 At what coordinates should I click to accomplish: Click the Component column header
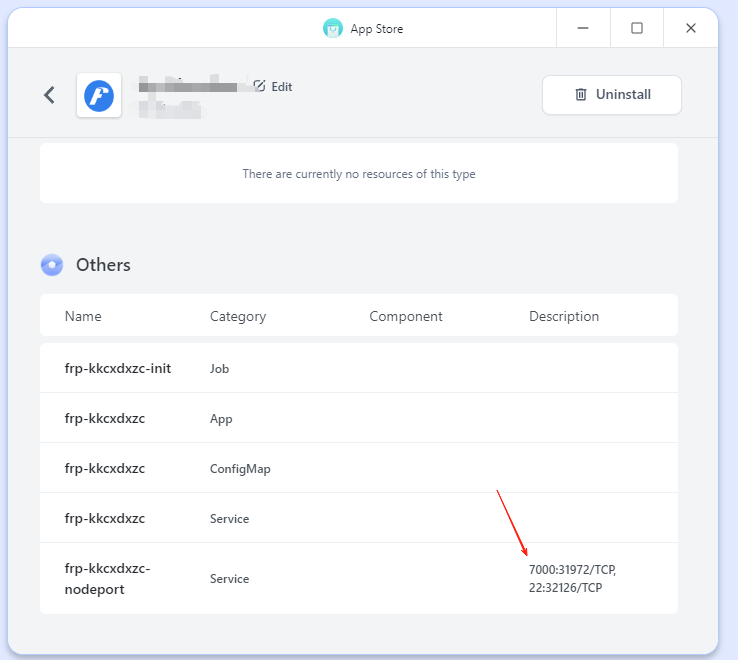(x=406, y=316)
